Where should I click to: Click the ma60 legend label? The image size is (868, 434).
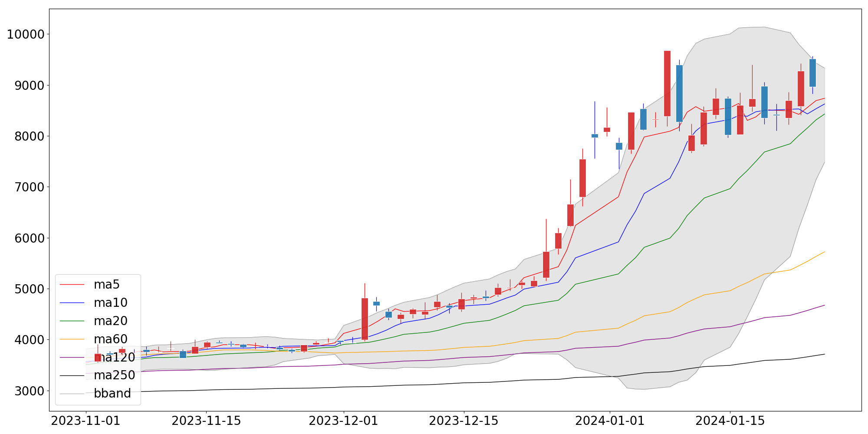[x=110, y=339]
